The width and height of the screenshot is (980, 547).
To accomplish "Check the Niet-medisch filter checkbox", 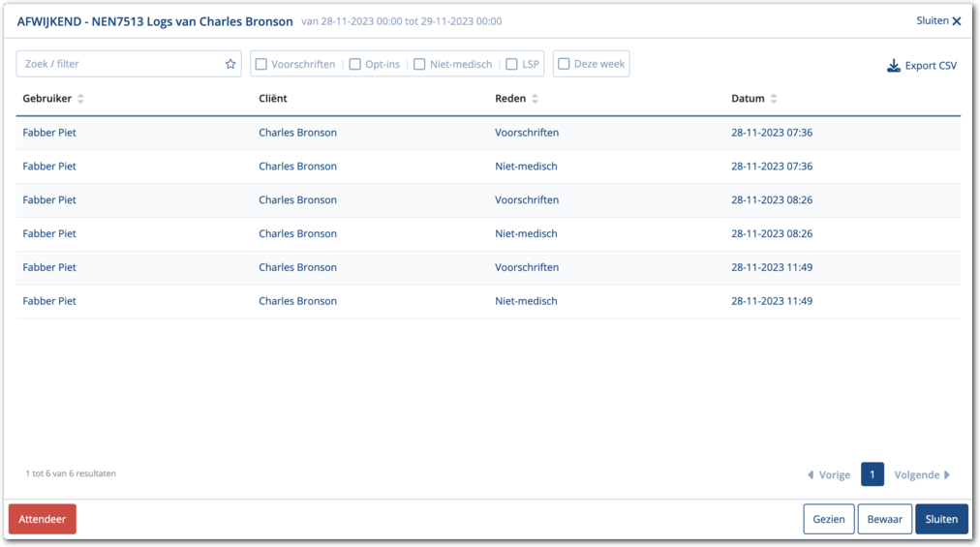I will (419, 65).
